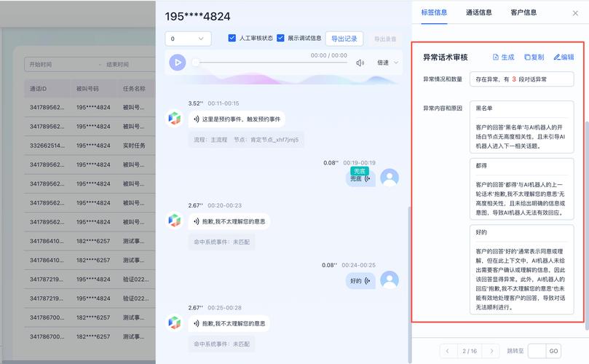Click speaker icon in the 预约事件 message bubble
This screenshot has width=589, height=364.
tap(196, 119)
